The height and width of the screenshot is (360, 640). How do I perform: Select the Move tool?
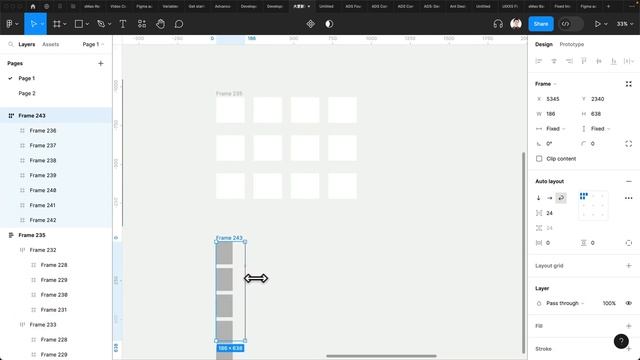tap(33, 24)
